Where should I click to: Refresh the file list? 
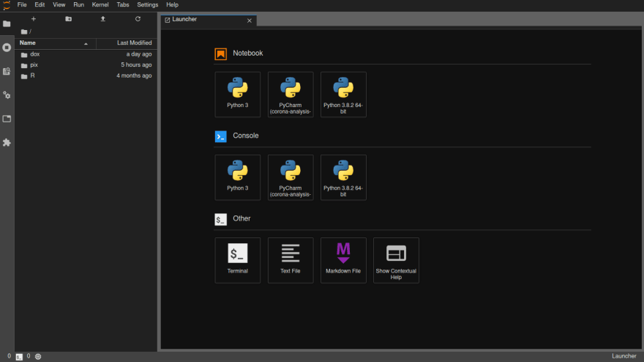click(138, 19)
